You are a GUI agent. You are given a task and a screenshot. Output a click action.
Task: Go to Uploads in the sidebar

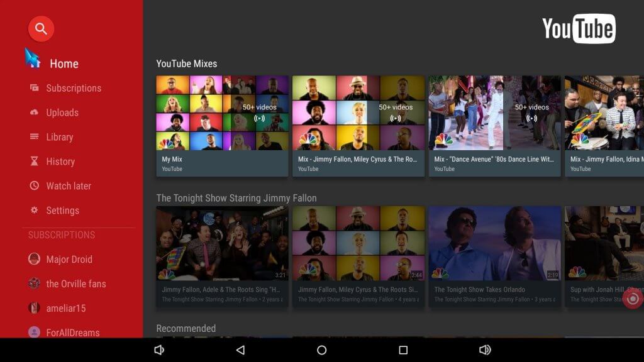click(62, 112)
